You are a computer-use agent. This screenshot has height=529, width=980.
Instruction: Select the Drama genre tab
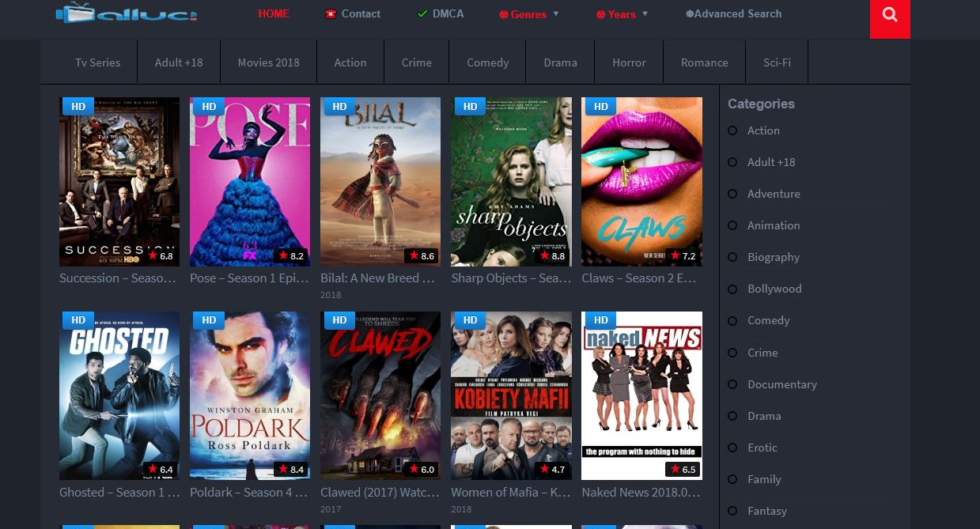click(561, 62)
